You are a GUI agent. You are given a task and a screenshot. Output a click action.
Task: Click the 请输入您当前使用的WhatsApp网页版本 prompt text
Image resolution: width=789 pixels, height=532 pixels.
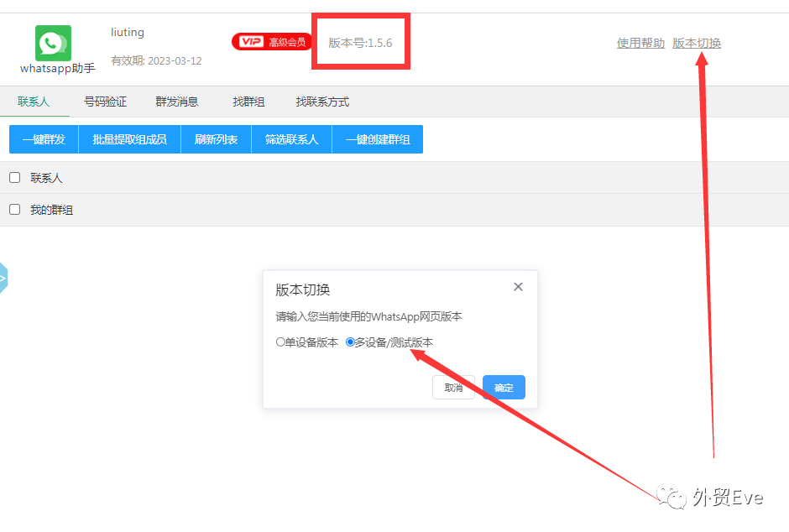click(x=368, y=316)
